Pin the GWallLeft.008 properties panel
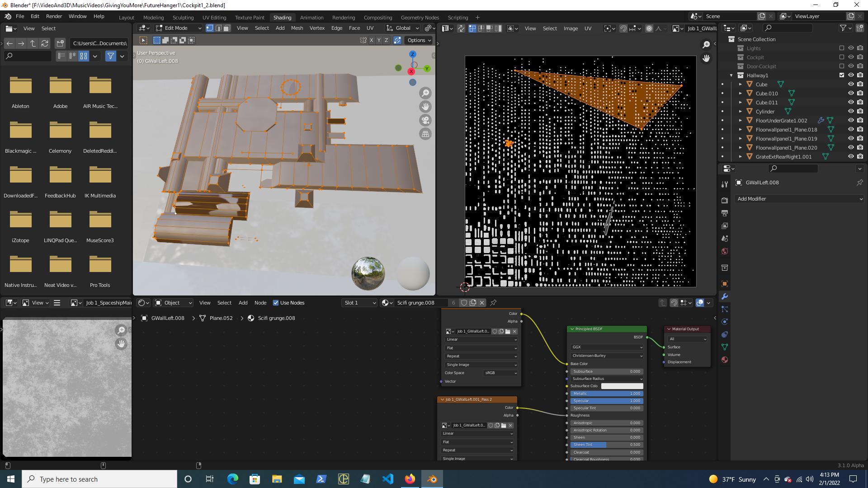 click(859, 183)
